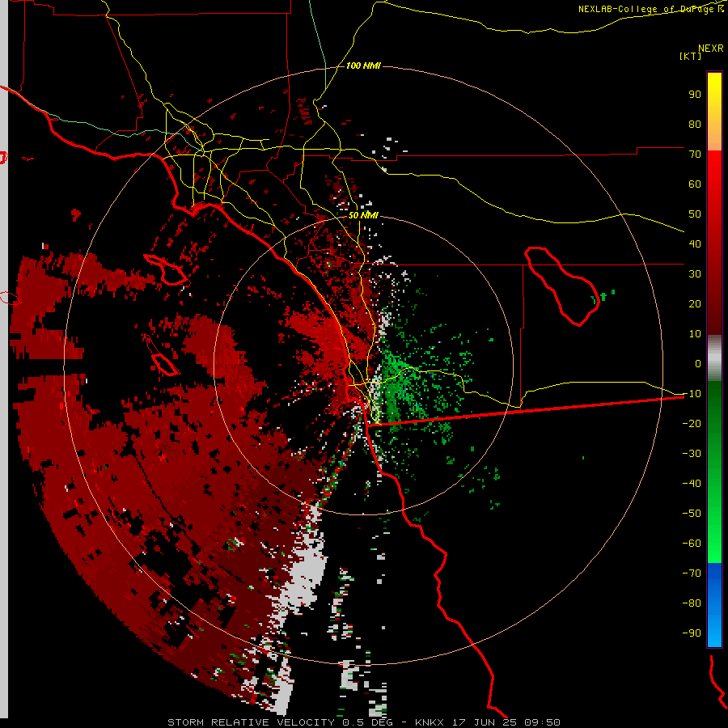Click the positive "80" legend value
Screen dimensions: 728x728
tap(695, 124)
